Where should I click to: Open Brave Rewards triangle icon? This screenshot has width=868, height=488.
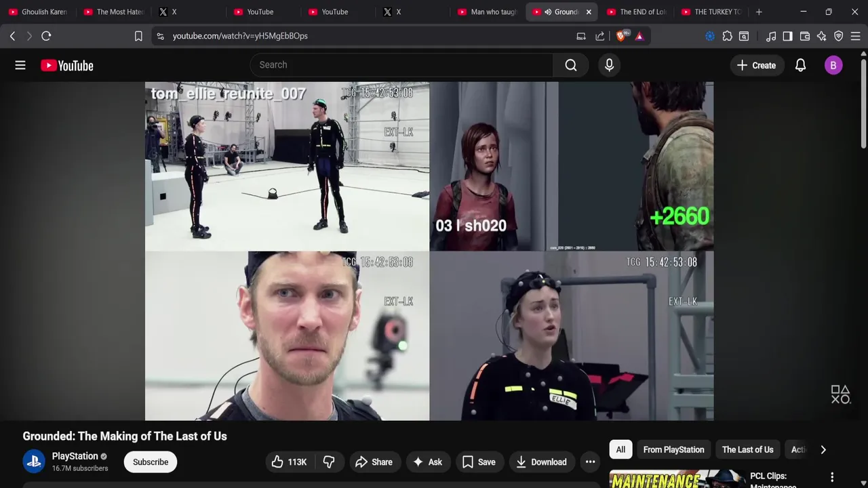click(639, 36)
